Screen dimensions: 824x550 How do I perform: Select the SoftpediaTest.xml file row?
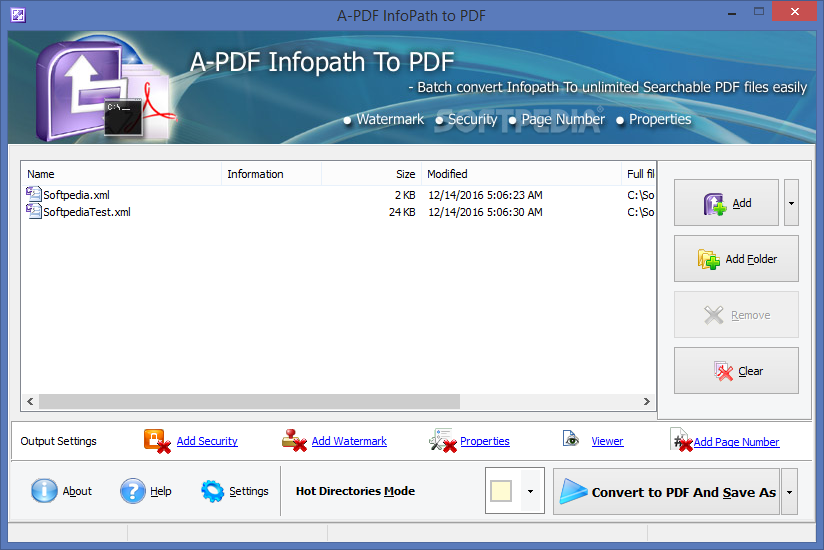(x=340, y=212)
